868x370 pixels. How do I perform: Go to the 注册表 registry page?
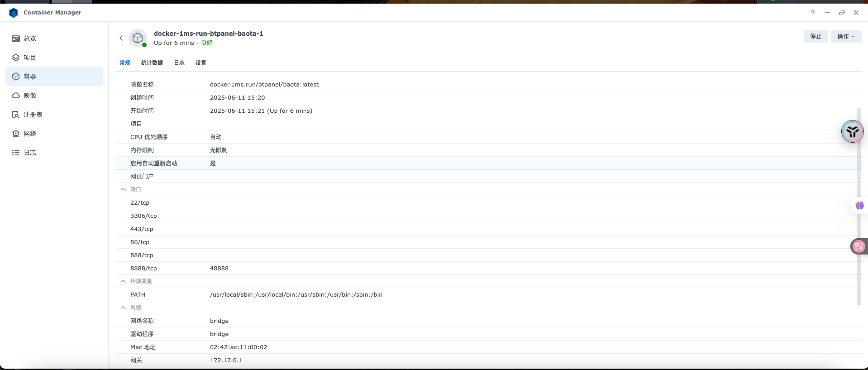pyautogui.click(x=54, y=115)
